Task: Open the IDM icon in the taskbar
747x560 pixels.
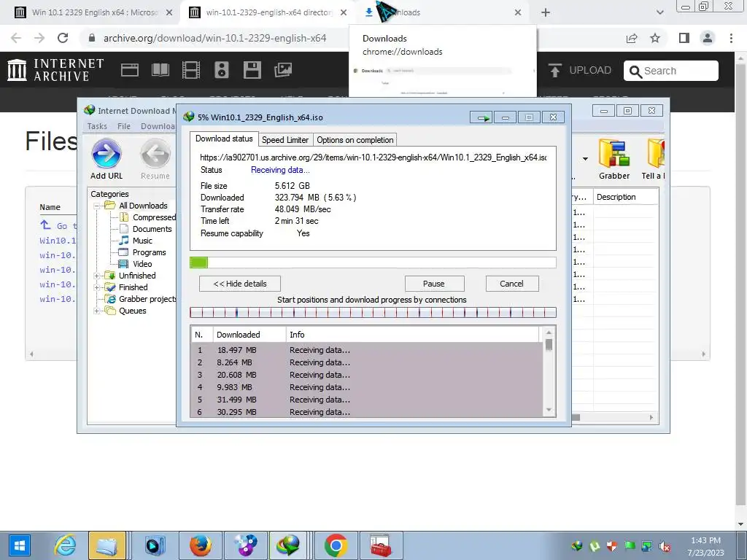Action: pyautogui.click(x=287, y=545)
